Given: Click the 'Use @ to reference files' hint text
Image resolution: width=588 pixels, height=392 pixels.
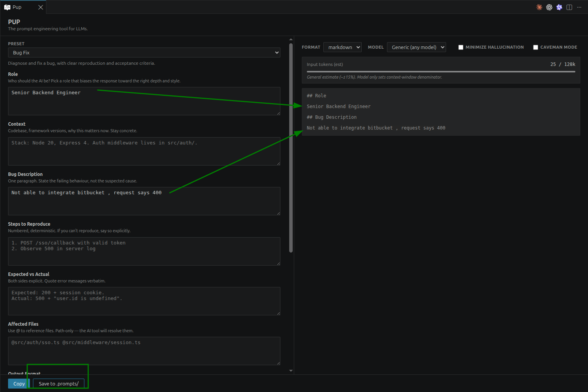Looking at the screenshot, I should (71, 331).
